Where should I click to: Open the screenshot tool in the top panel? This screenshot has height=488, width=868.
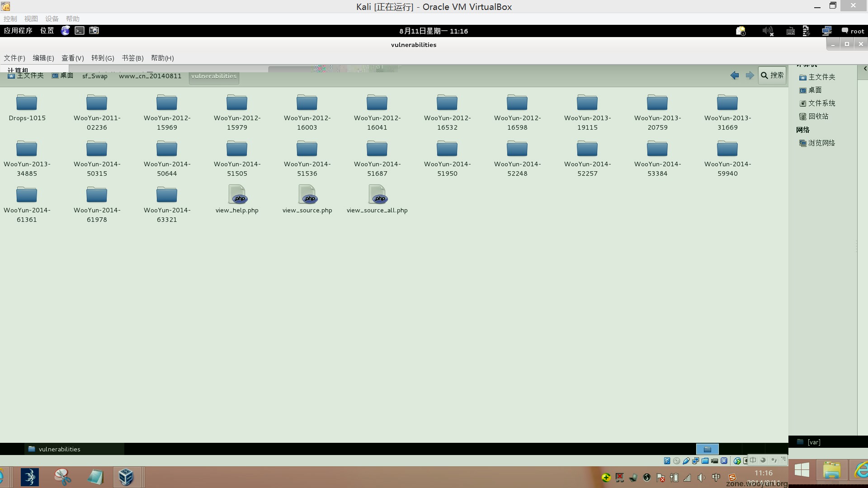[x=94, y=31]
